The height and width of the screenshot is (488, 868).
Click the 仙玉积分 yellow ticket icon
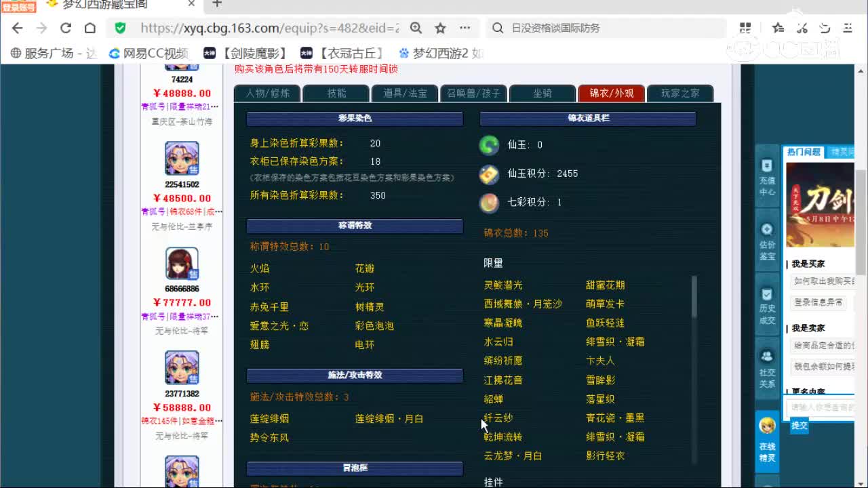coord(489,174)
